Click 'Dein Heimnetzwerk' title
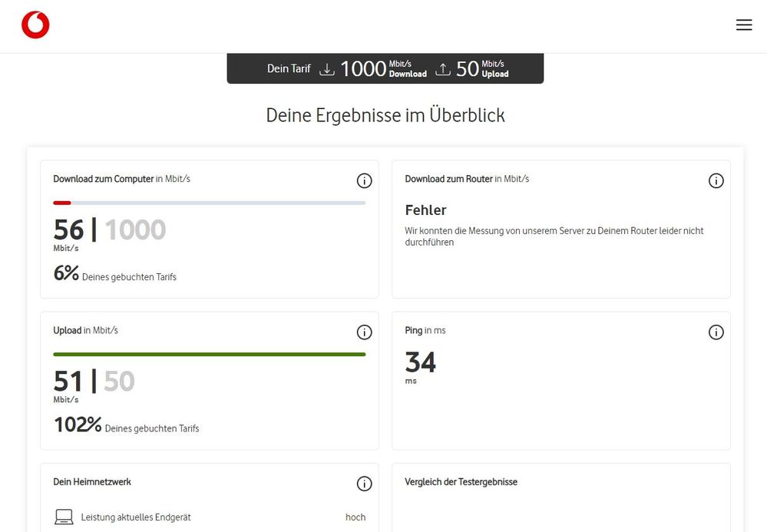Viewport: 767px width, 532px height. click(x=92, y=482)
